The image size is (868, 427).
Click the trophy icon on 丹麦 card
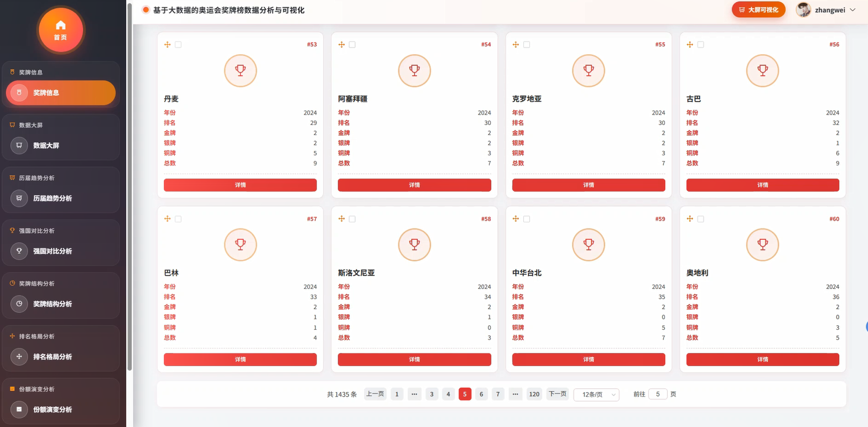(x=240, y=70)
